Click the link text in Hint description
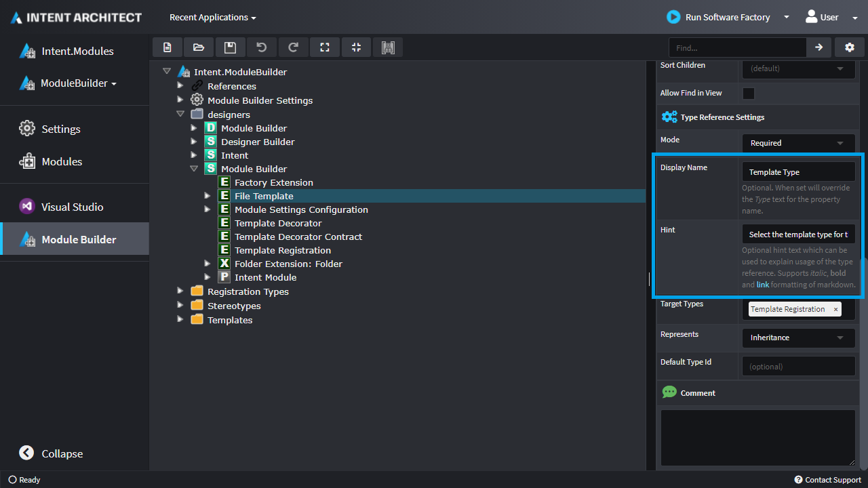Viewport: 868px width, 488px height. (x=763, y=285)
